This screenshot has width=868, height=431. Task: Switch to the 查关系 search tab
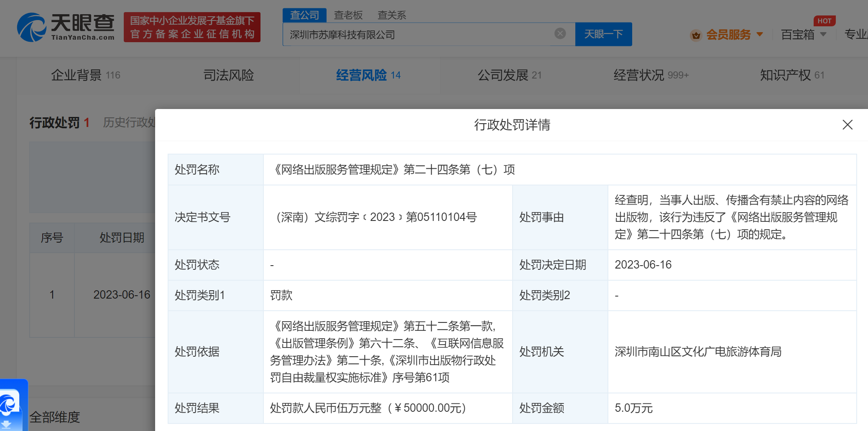pyautogui.click(x=391, y=15)
